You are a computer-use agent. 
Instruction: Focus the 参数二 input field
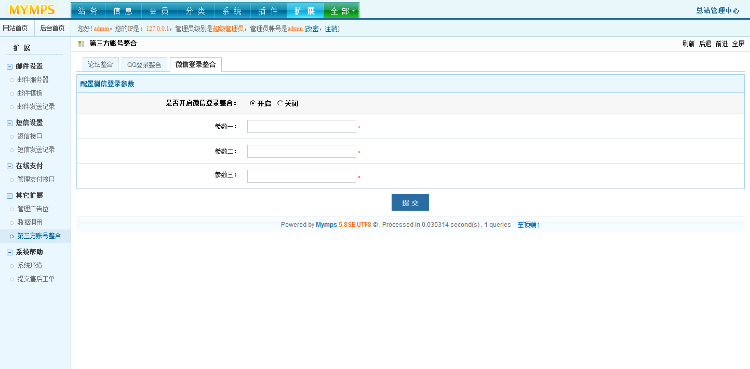pyautogui.click(x=302, y=151)
